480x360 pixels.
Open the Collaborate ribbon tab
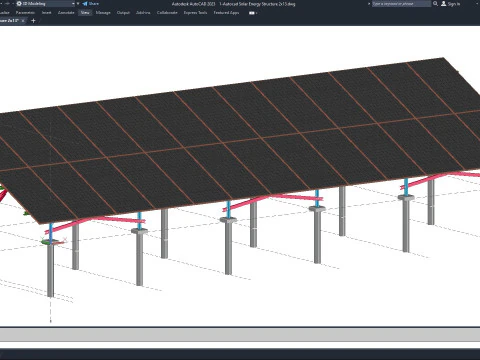pos(167,13)
